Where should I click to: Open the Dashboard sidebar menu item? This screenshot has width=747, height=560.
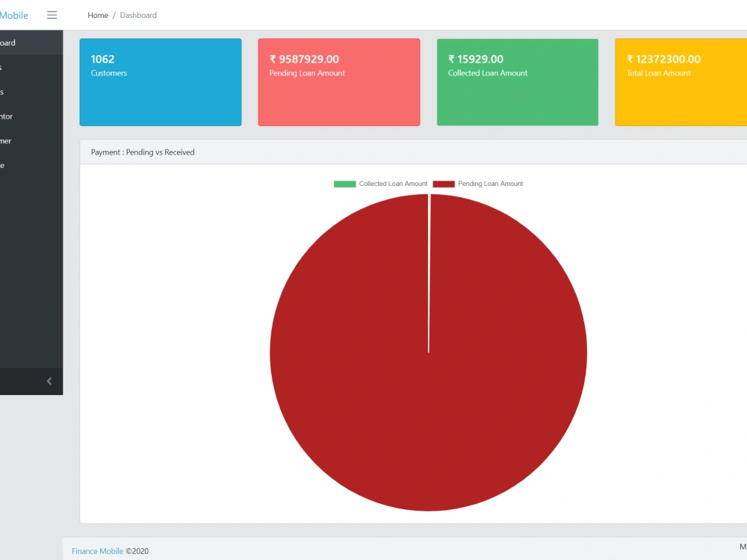click(31, 43)
